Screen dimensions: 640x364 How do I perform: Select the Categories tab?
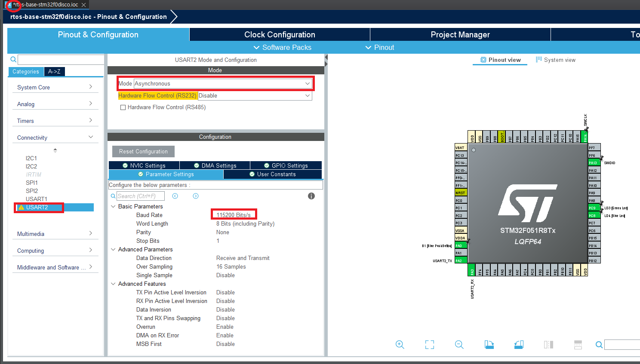26,71
